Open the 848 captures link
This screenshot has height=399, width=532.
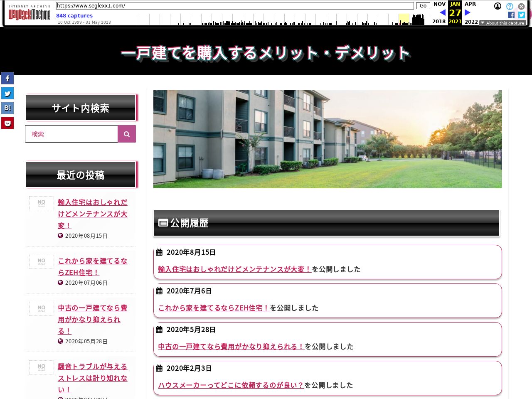(74, 15)
